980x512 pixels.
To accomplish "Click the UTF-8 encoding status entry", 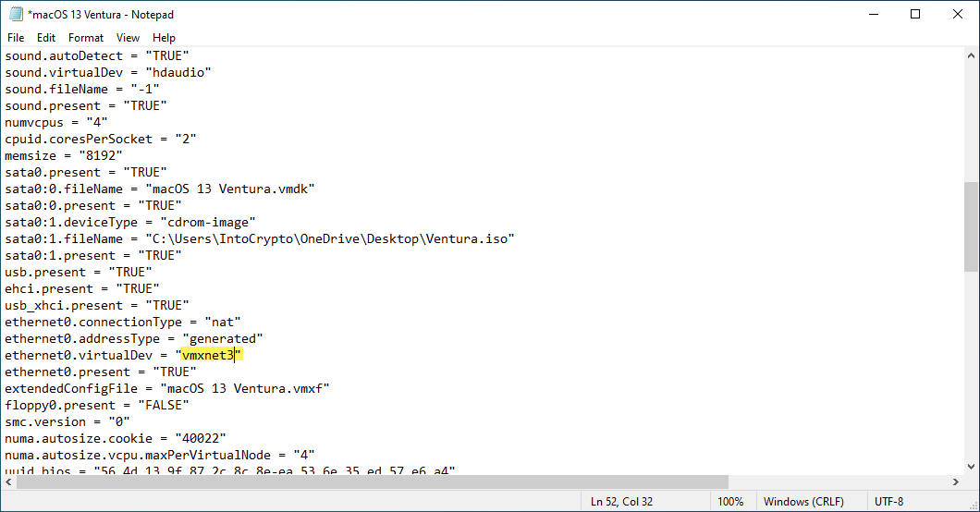I will [x=888, y=502].
